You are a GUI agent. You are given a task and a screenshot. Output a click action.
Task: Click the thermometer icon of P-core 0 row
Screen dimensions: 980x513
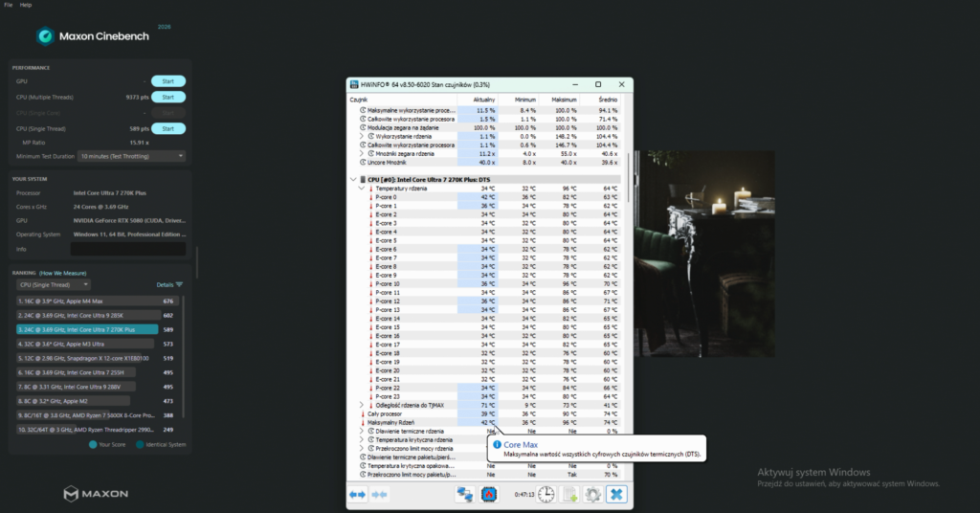point(370,197)
